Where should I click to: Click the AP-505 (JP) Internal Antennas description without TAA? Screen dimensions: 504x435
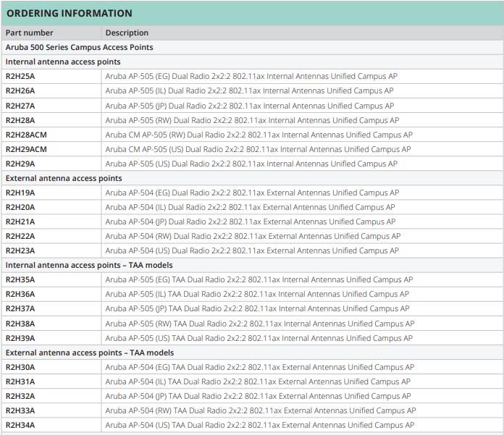pyautogui.click(x=250, y=106)
